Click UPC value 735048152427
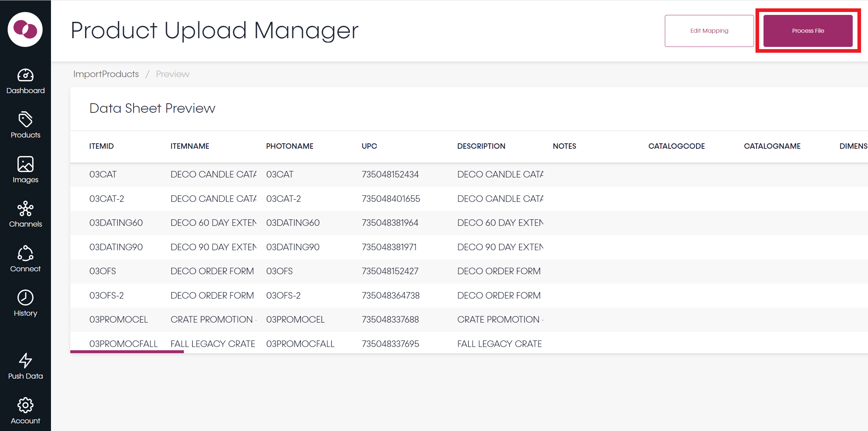The image size is (868, 431). (x=390, y=271)
